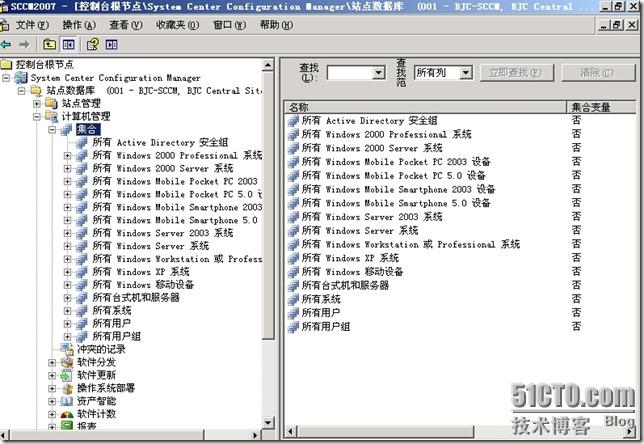Collapse the 站点数据库 tree node
The image size is (644, 444).
(21, 90)
